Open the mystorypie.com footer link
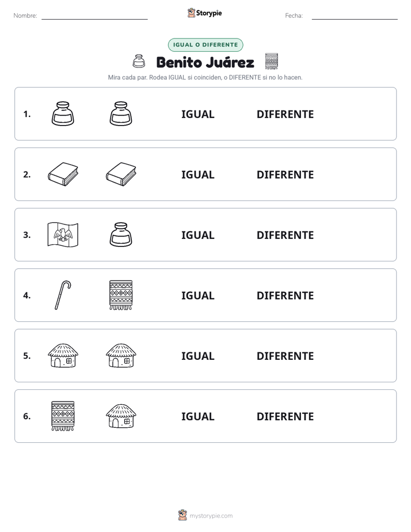The height and width of the screenshot is (532, 411). click(205, 515)
